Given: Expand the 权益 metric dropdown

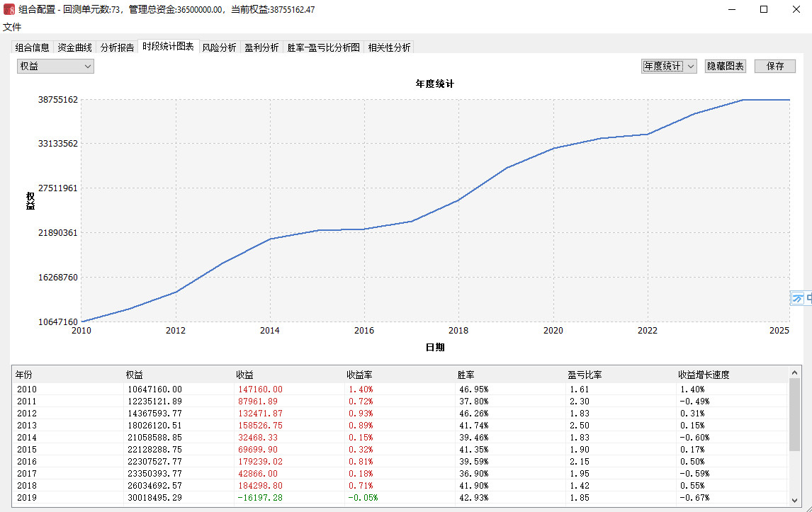Looking at the screenshot, I should pos(56,66).
